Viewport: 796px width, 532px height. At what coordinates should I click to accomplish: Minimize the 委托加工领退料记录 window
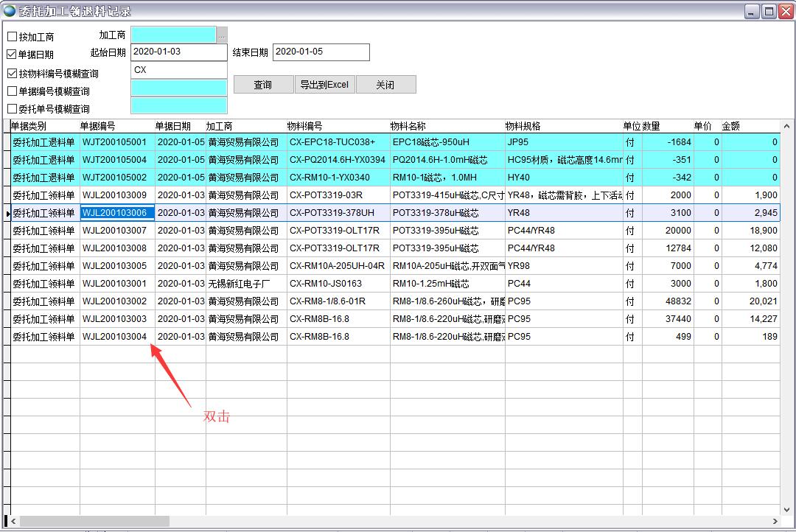752,11
